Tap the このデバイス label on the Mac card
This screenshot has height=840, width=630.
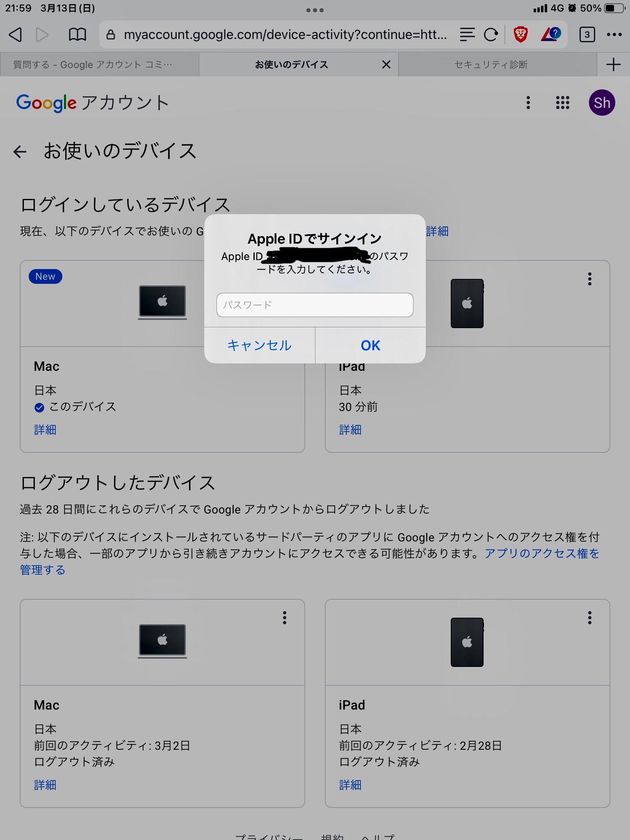point(83,407)
